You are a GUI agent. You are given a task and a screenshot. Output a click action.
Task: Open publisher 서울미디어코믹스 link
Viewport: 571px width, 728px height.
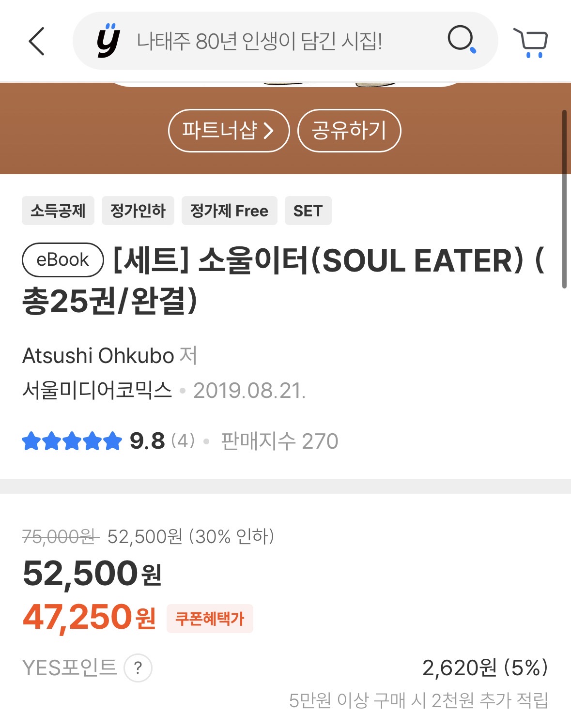[97, 390]
